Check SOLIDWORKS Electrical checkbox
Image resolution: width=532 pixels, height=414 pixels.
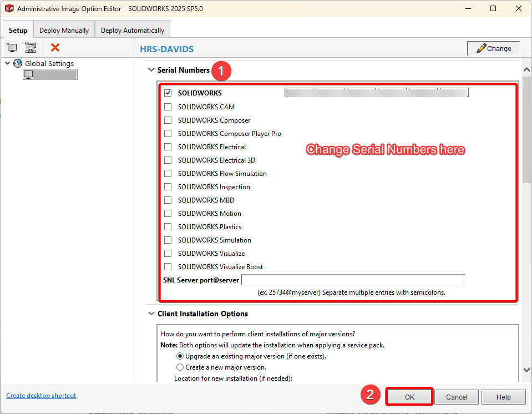click(x=168, y=147)
